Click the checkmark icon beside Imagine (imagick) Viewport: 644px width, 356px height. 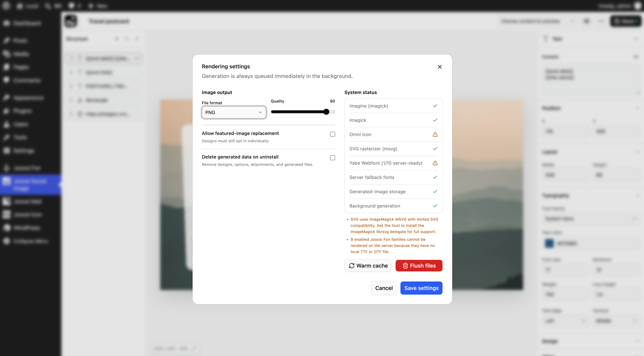(x=435, y=106)
